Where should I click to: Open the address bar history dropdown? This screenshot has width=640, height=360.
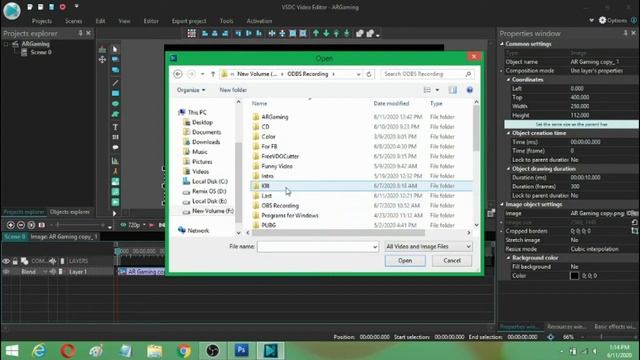coord(358,74)
